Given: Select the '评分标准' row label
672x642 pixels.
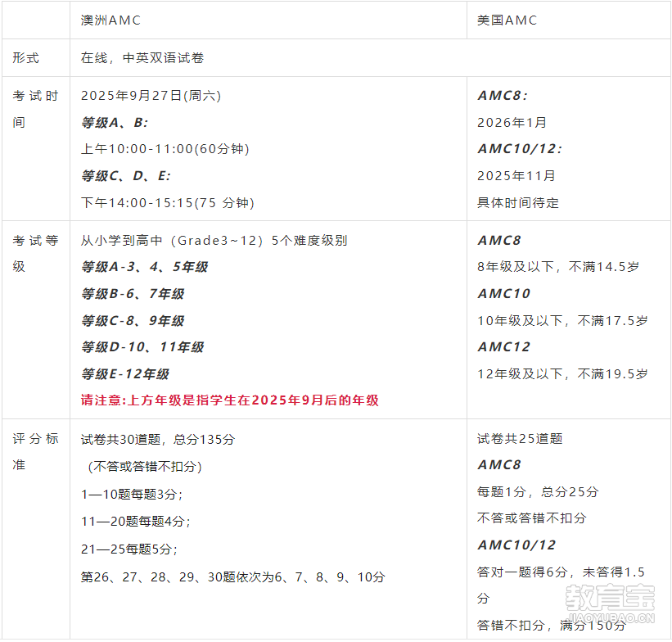Looking at the screenshot, I should 35,451.
